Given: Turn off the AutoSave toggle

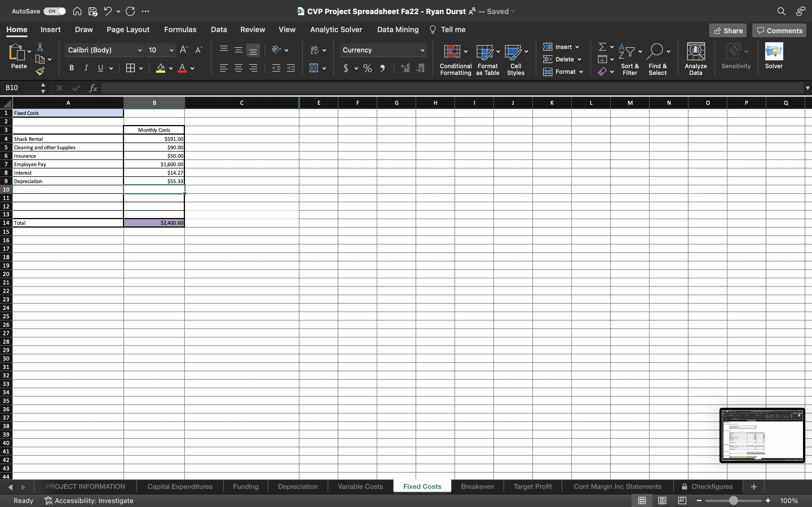Looking at the screenshot, I should click(x=54, y=11).
